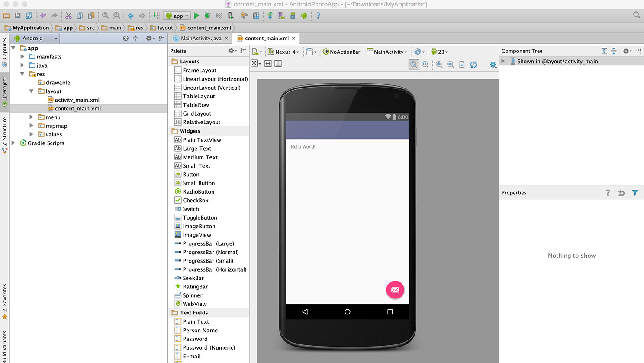Screen dimensions: 644x363
Task: Toggle the Properties panel filter icon
Action: click(634, 193)
